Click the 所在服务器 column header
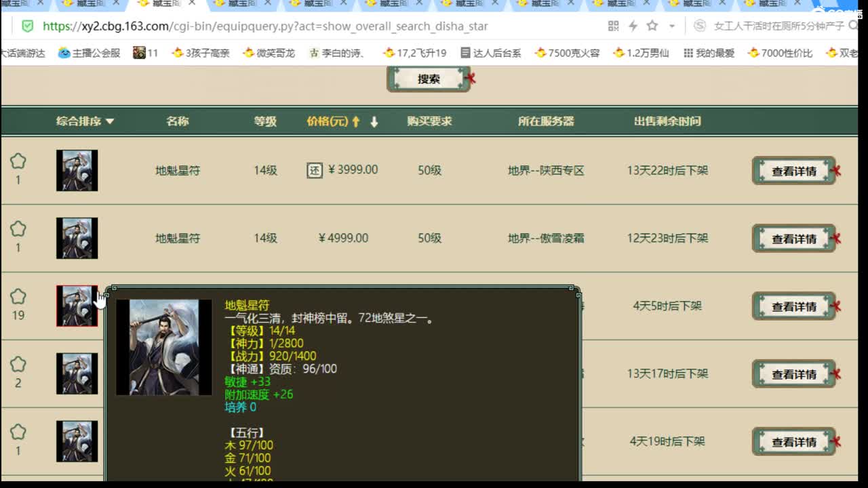 click(546, 121)
